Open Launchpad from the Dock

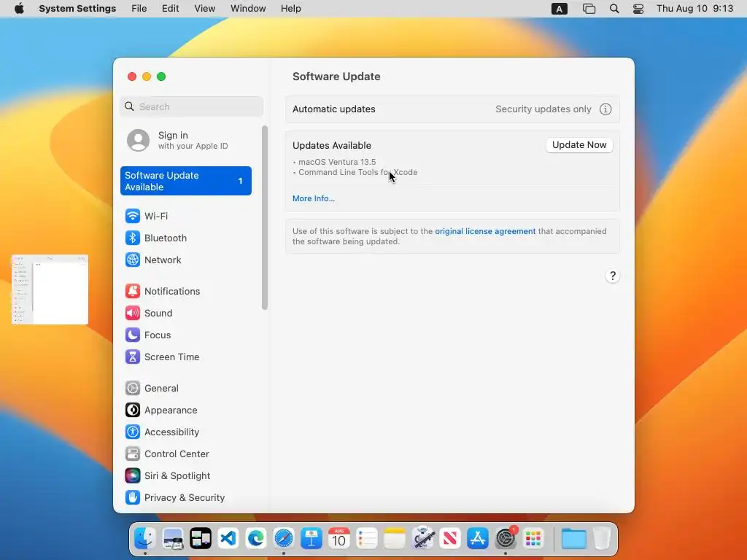coord(533,539)
